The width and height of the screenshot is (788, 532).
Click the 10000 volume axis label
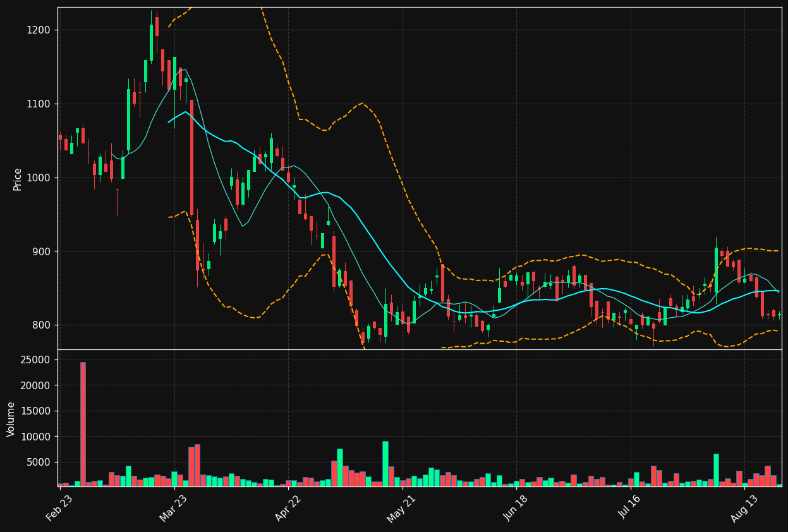(x=37, y=437)
